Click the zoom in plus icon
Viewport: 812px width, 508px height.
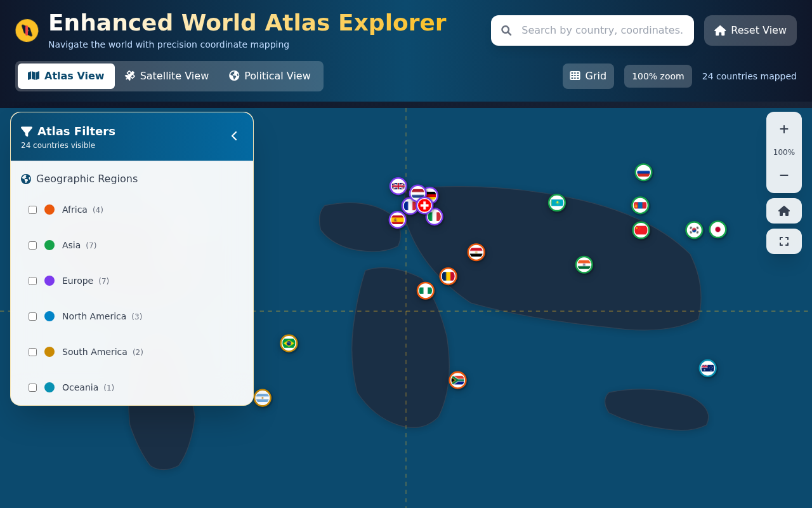pyautogui.click(x=784, y=129)
